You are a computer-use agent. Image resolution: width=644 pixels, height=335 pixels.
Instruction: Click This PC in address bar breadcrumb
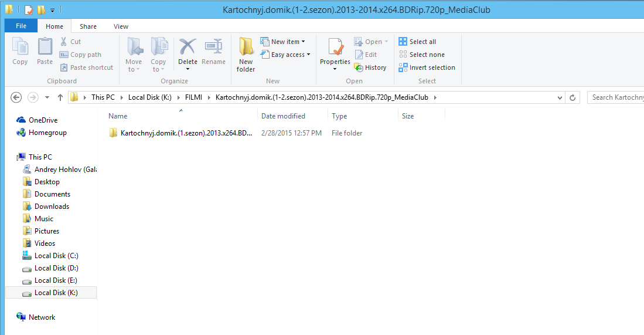[103, 97]
